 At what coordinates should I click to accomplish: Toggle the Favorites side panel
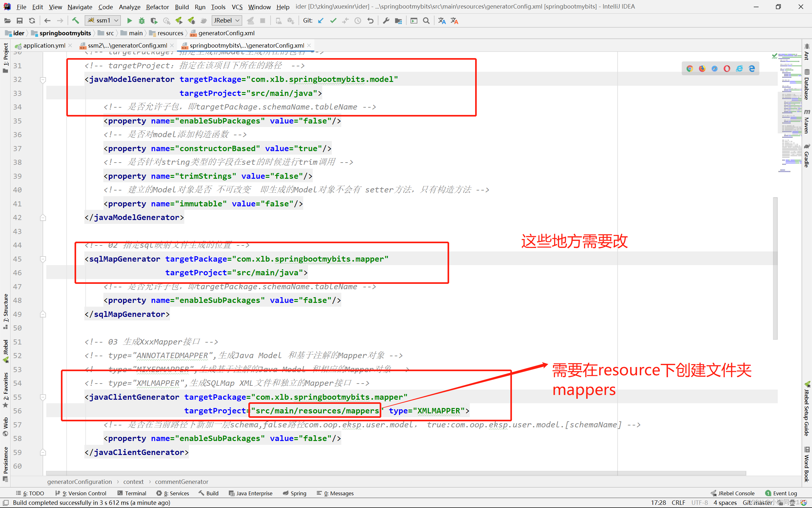[x=5, y=390]
